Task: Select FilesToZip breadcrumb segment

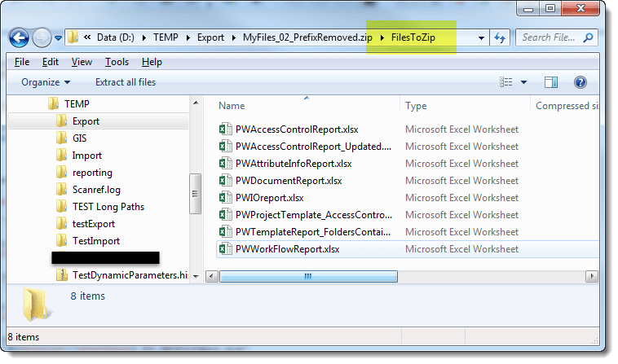Action: 413,37
